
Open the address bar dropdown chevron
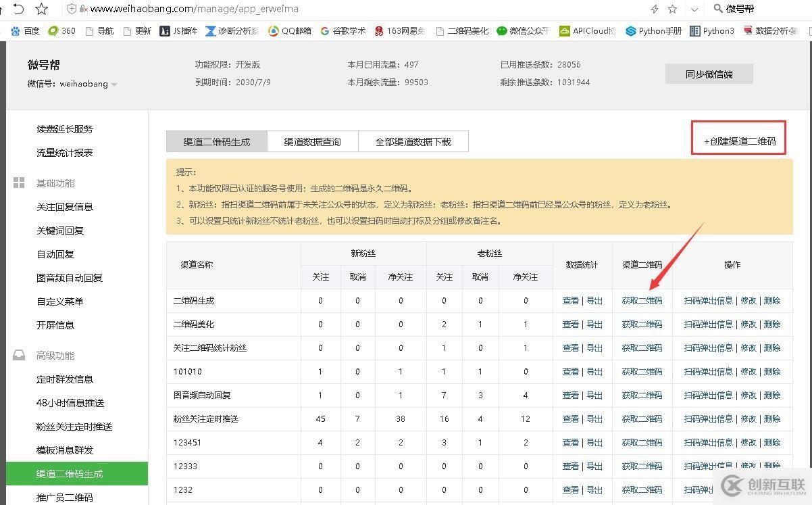pos(693,9)
